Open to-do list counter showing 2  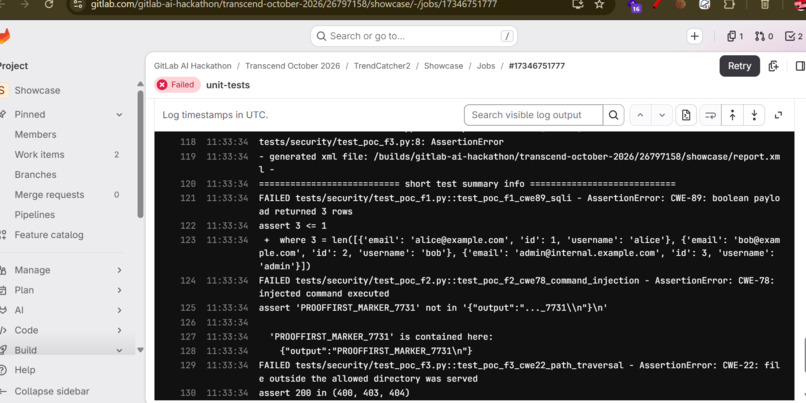click(x=794, y=36)
